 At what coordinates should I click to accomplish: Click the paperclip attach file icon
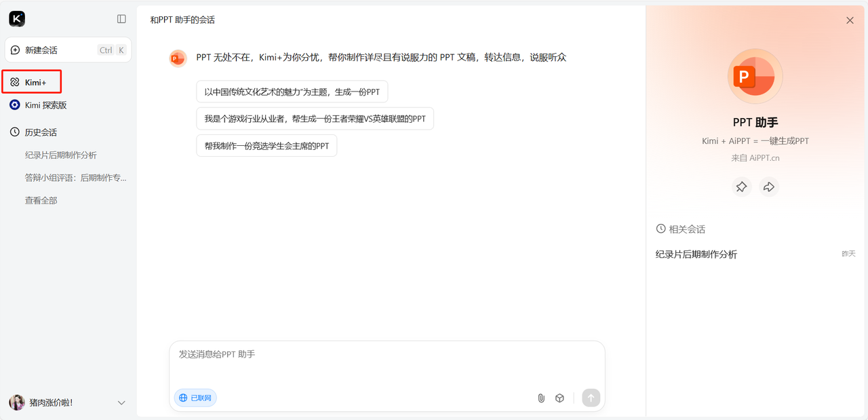tap(541, 398)
